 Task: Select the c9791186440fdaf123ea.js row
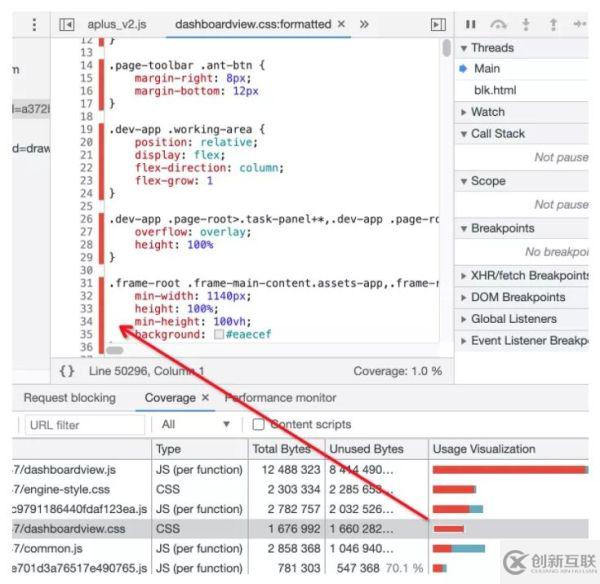coord(300,509)
